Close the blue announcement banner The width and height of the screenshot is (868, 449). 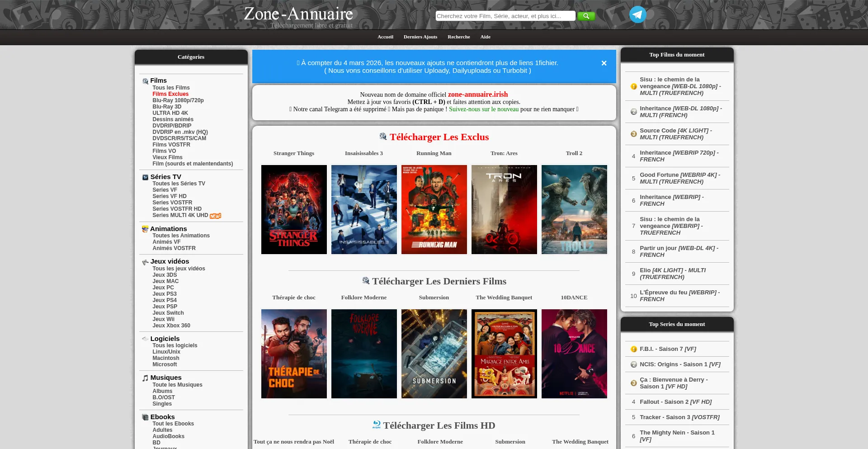coord(604,63)
